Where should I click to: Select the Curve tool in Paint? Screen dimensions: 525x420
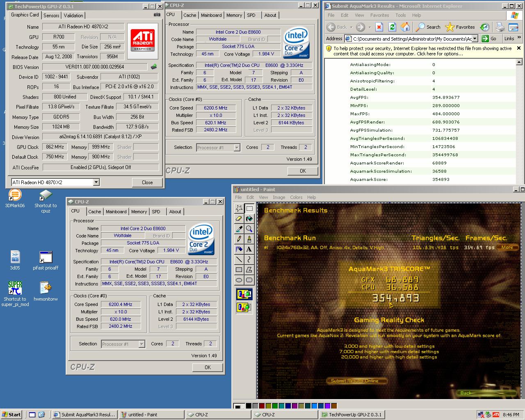click(249, 259)
